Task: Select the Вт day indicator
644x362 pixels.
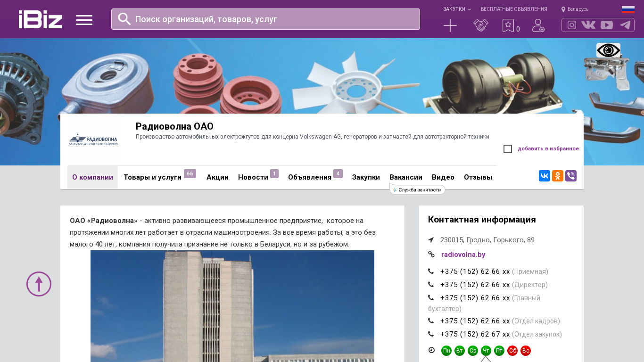Action: (460, 351)
